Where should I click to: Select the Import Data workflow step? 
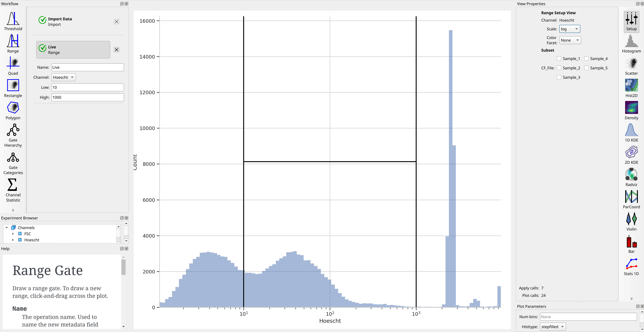click(x=73, y=21)
